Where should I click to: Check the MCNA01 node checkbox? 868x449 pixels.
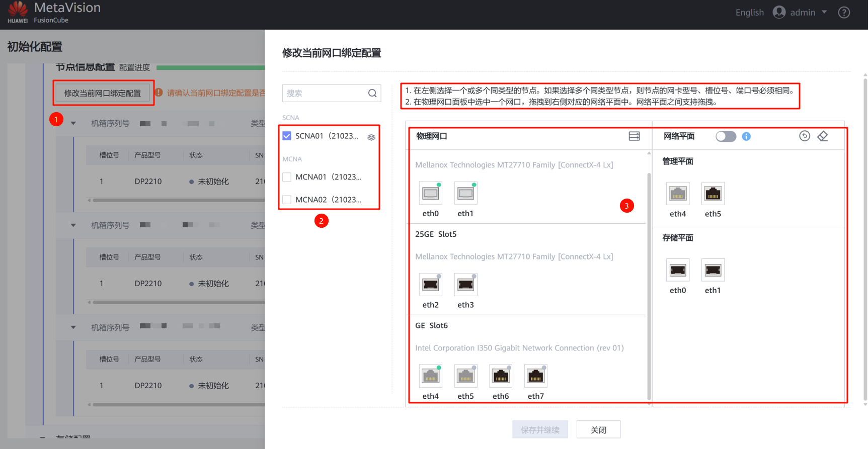287,177
